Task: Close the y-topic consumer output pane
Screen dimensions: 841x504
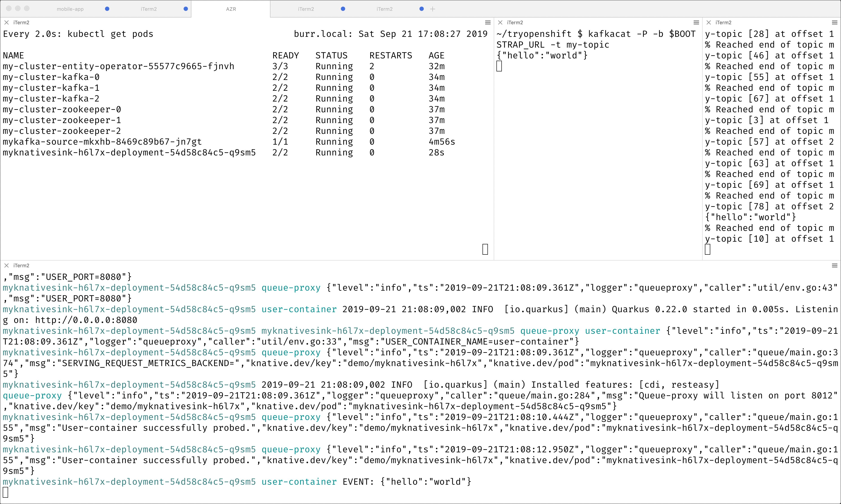Action: pos(708,22)
